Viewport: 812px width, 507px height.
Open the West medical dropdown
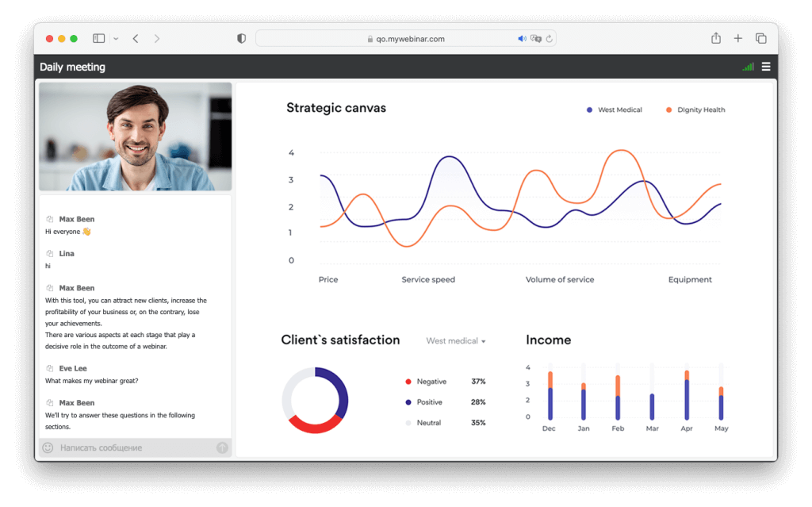click(456, 340)
